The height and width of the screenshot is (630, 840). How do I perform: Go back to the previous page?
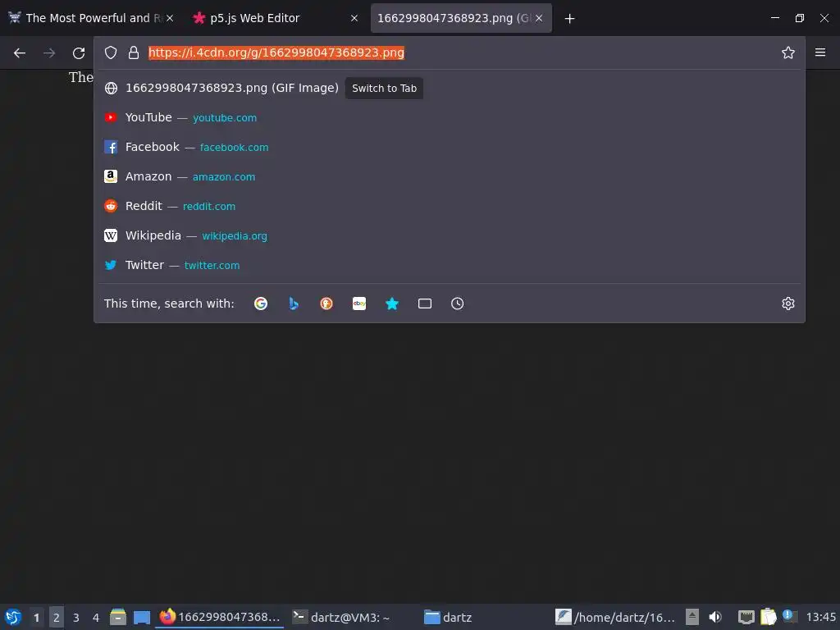20,52
